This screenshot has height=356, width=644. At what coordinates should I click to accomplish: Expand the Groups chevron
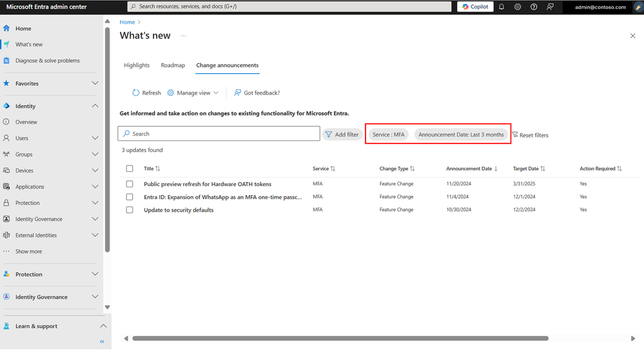point(95,155)
